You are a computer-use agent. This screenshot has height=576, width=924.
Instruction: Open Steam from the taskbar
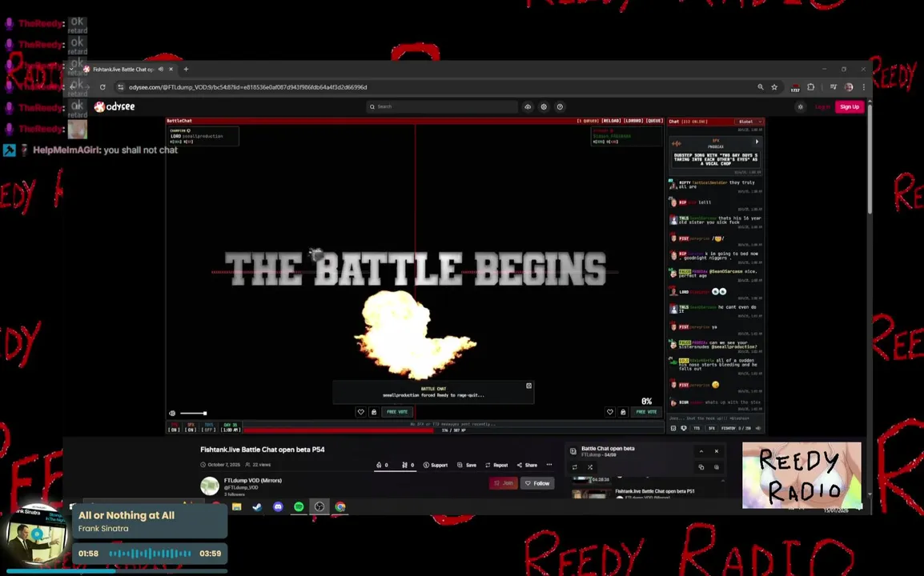click(257, 506)
